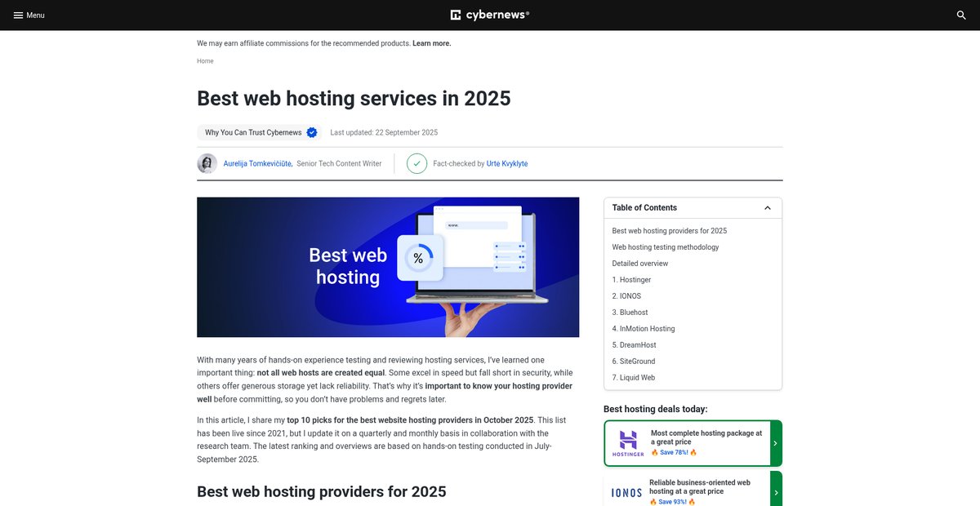Open the Learn more affiliate link
Screen dimensions: 980x506
point(432,43)
